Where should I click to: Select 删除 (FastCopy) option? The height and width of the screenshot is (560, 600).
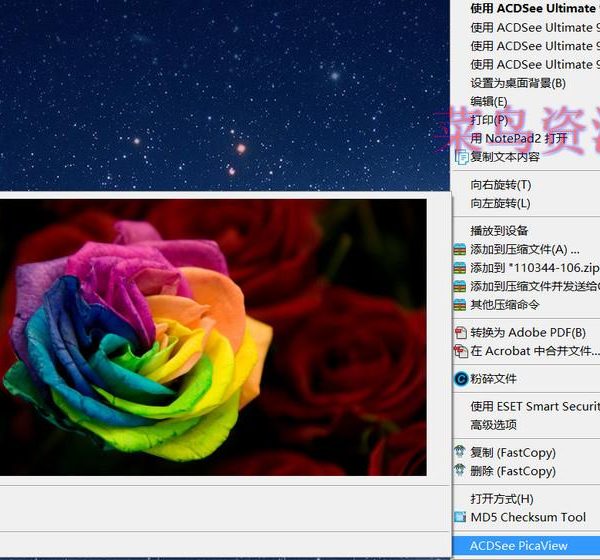coord(512,471)
